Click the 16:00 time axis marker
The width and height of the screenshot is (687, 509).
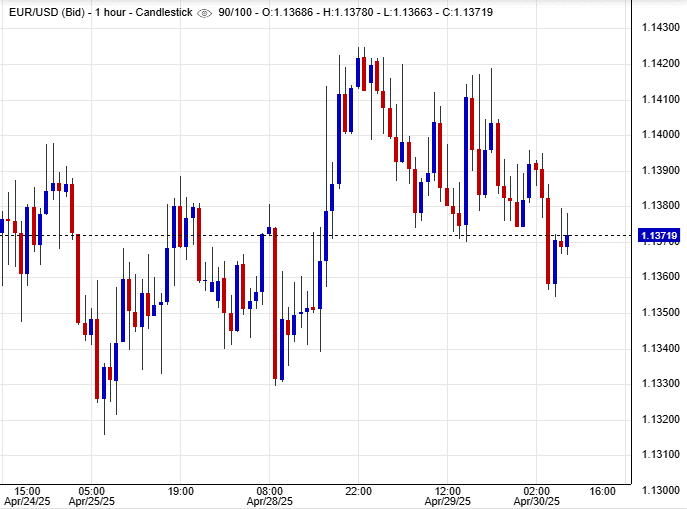tap(602, 491)
